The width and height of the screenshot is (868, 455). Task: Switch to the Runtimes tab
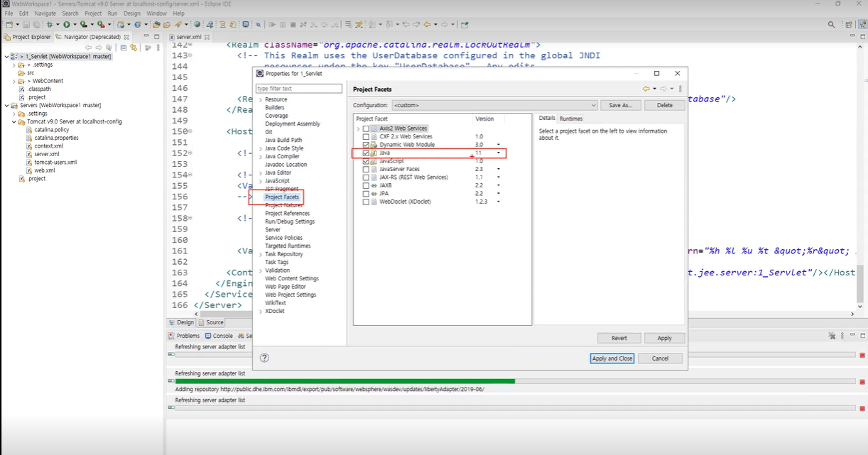570,119
